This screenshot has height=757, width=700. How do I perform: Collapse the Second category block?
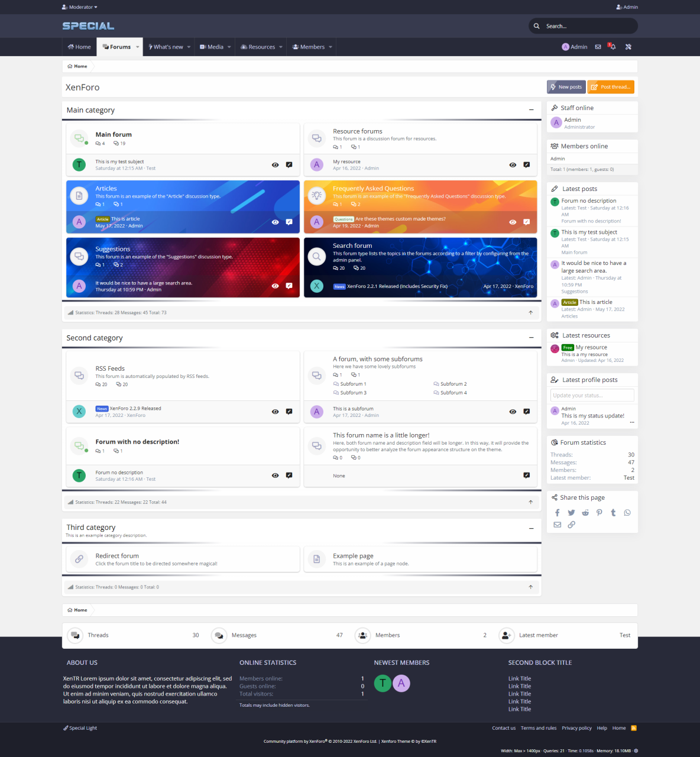pyautogui.click(x=532, y=338)
